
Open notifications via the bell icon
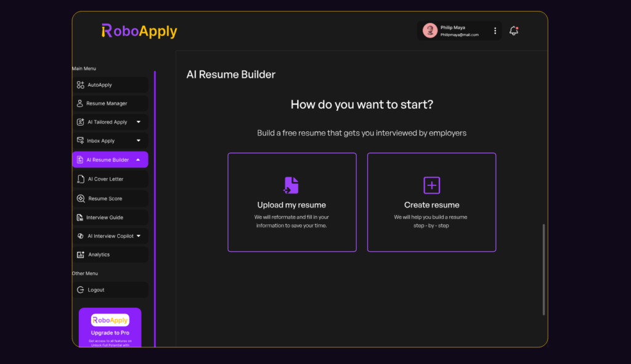[x=513, y=31]
